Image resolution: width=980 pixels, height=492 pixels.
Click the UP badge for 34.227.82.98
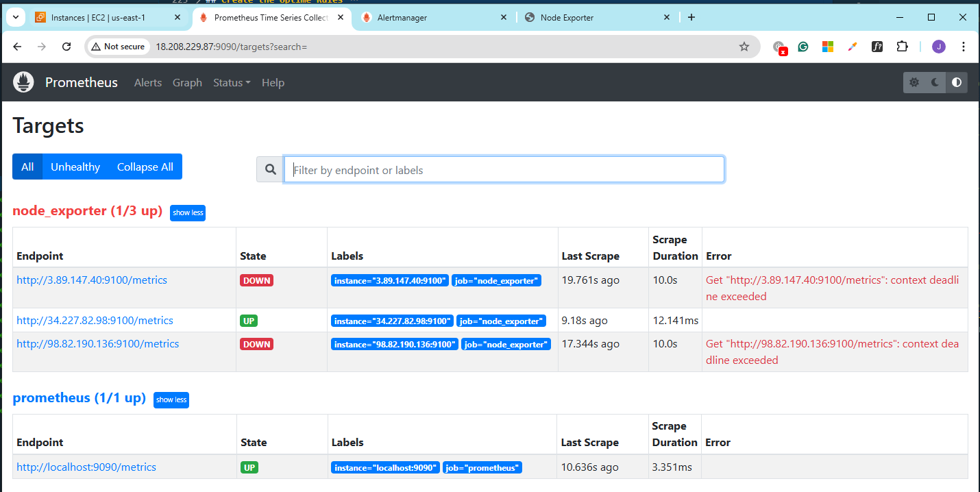(x=249, y=321)
